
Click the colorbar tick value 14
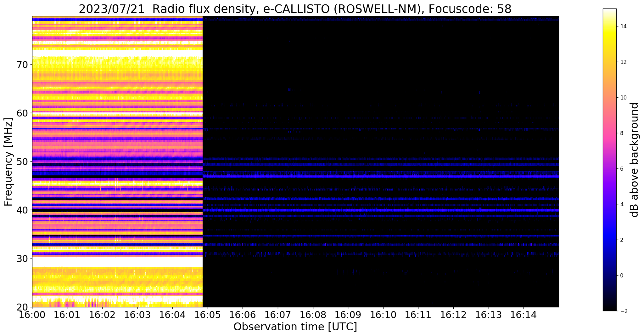[623, 26]
